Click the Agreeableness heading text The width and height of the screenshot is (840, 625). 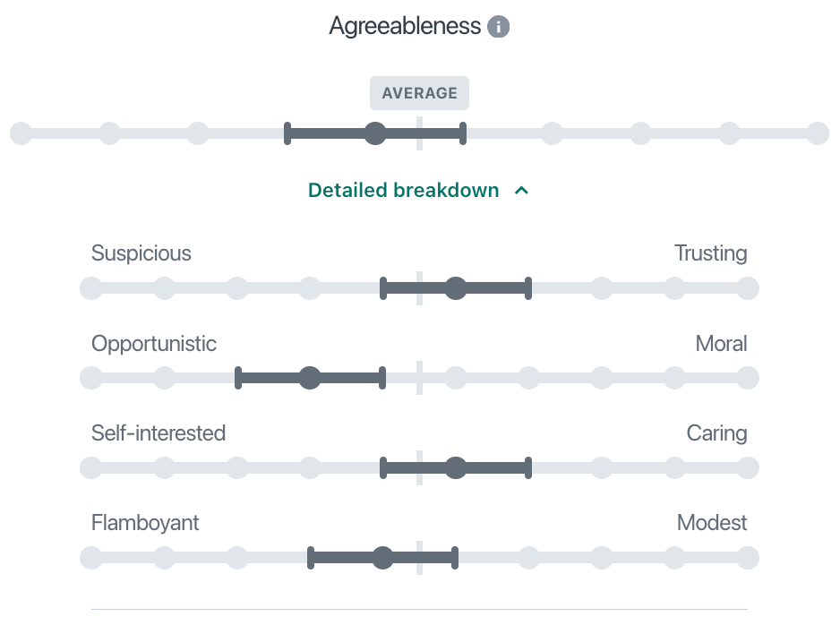pyautogui.click(x=405, y=26)
